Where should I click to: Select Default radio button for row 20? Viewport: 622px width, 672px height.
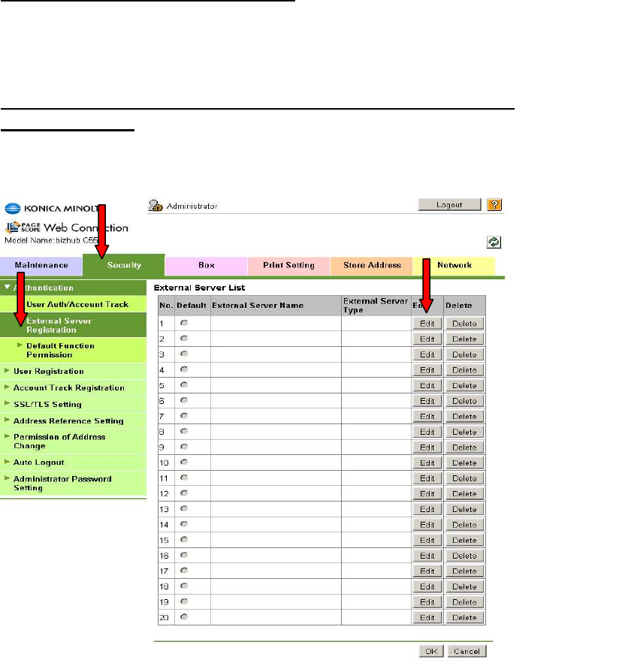pos(184,616)
